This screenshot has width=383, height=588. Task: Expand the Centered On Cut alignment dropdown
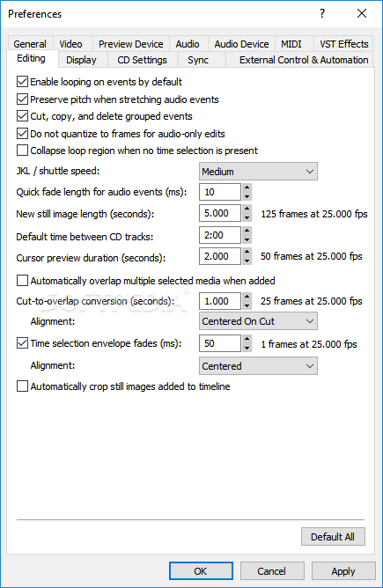point(258,321)
